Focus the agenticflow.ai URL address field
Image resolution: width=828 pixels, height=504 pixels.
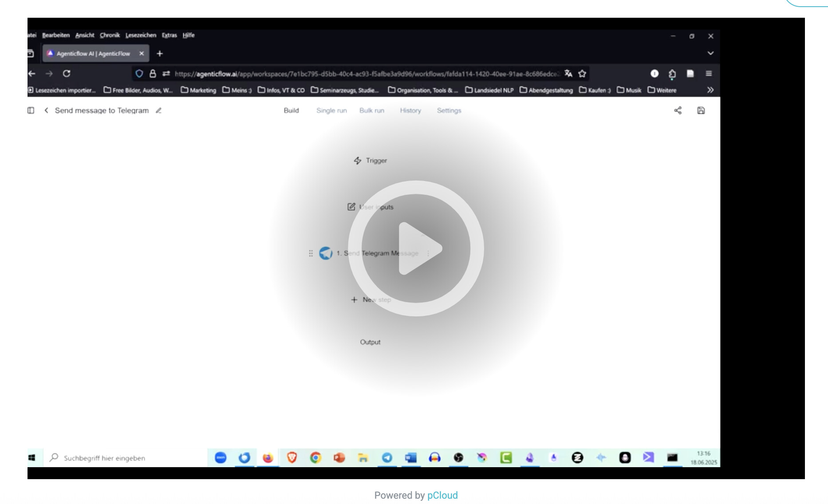point(367,74)
